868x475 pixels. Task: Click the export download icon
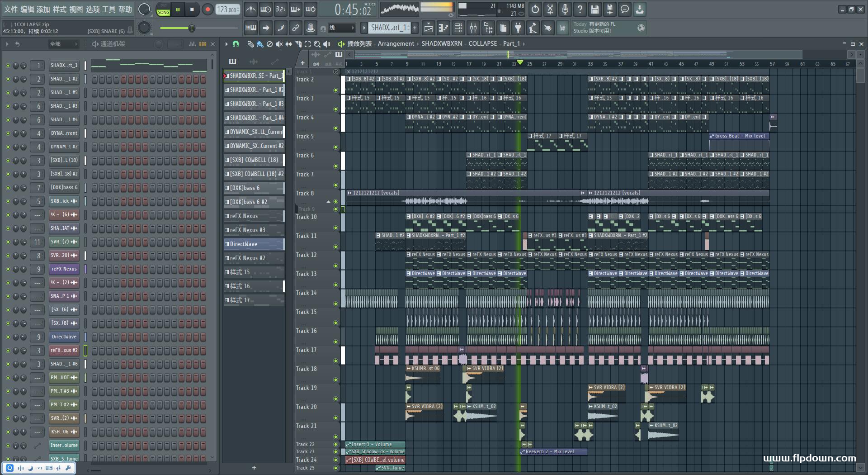640,9
